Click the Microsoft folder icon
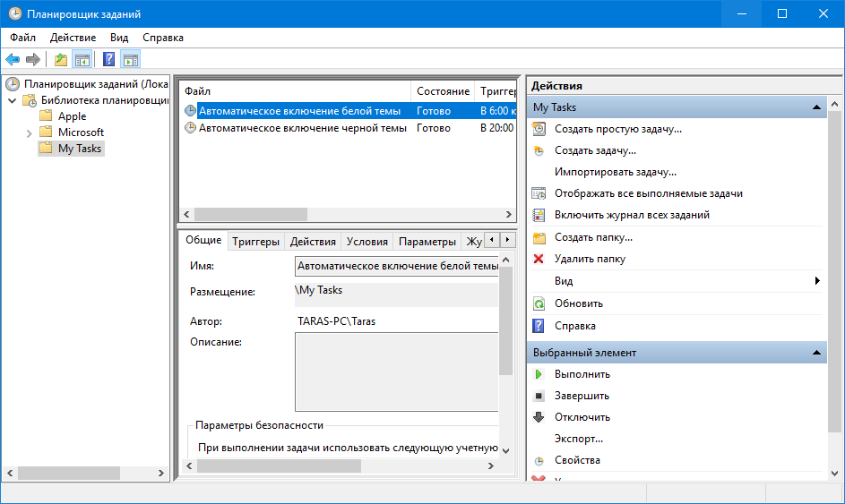 [x=47, y=132]
